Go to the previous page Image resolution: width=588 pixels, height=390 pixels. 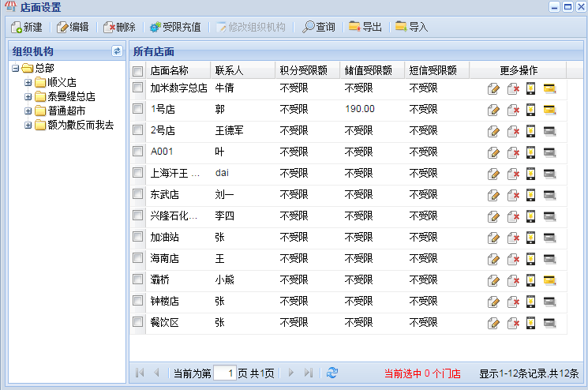157,373
